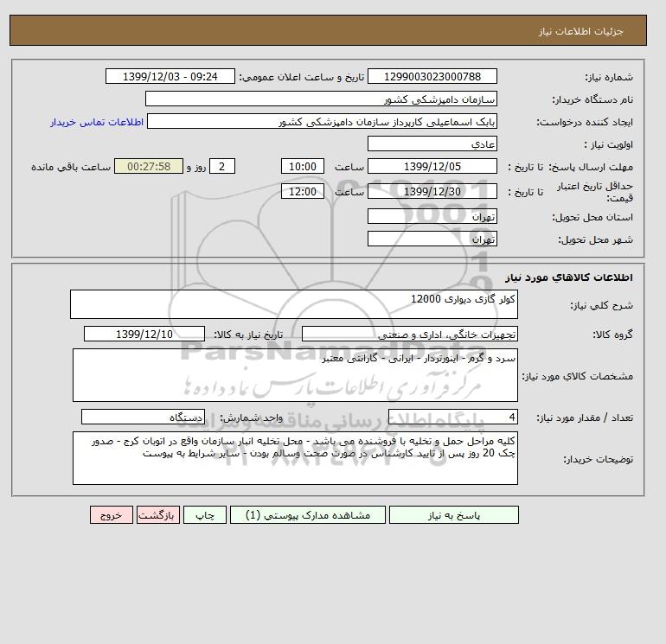Click the label شرح کلی نیاز
This screenshot has width=666, height=644.
pos(601,305)
